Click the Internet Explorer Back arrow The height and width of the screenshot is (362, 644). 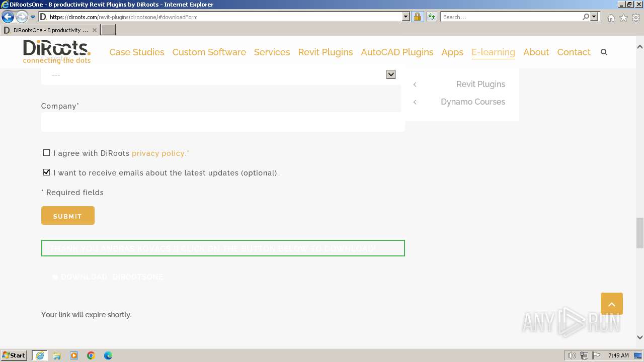point(8,17)
